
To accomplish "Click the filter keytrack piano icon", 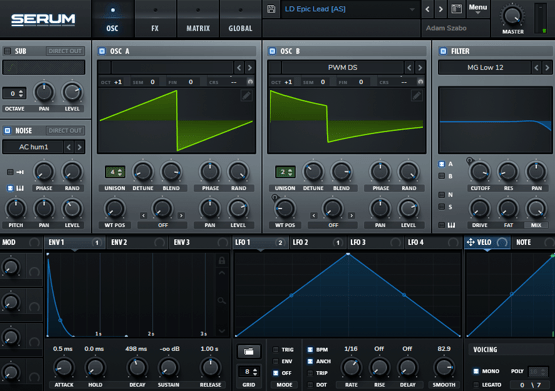I will 451,225.
